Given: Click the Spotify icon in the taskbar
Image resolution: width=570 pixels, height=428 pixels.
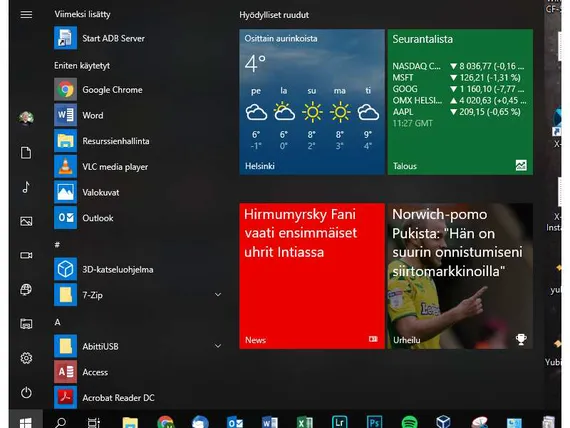Looking at the screenshot, I should point(409,422).
